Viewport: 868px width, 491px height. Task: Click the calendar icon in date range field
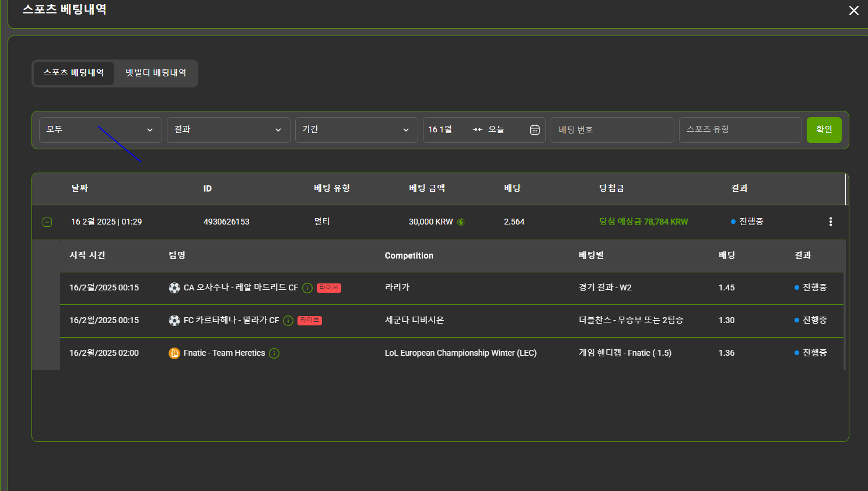pos(534,129)
